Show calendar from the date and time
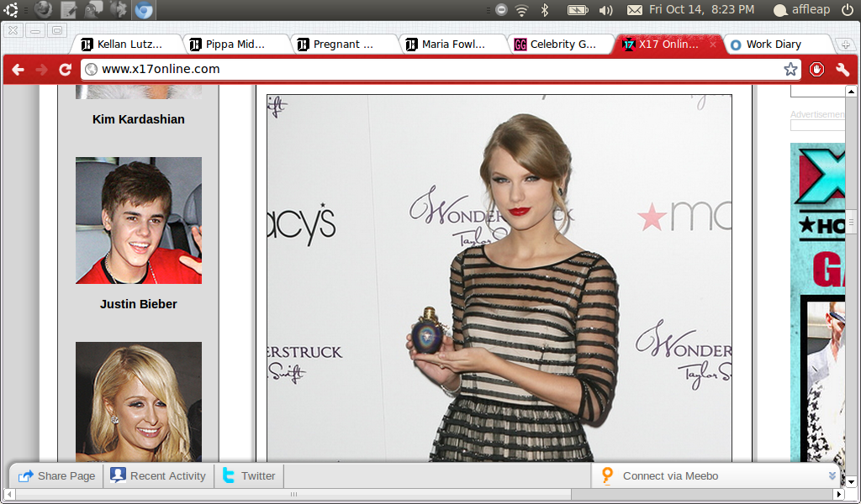Viewport: 861px width, 504px height. [702, 9]
